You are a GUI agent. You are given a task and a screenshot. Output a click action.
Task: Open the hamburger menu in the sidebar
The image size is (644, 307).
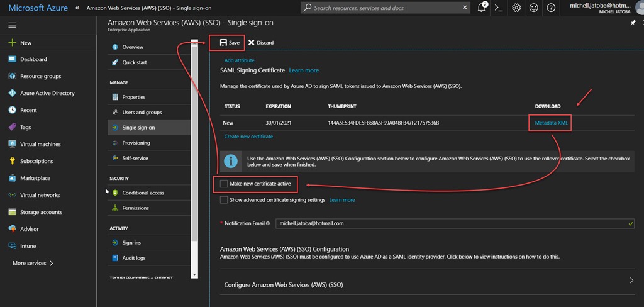[x=13, y=25]
